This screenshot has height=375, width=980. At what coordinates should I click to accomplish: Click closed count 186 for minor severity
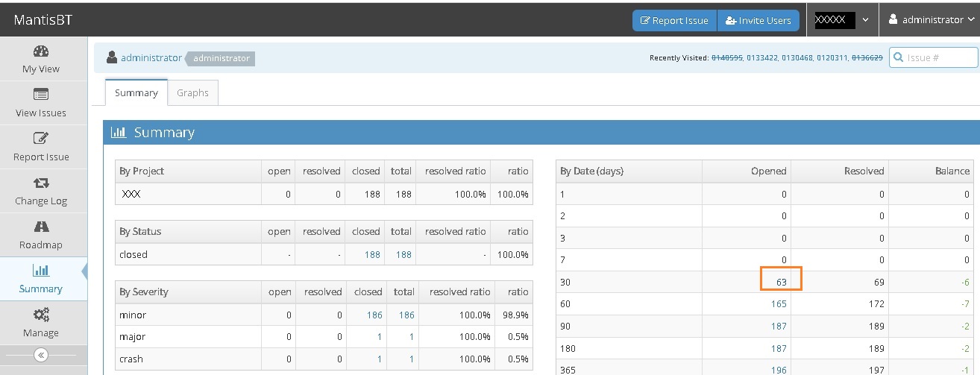(x=374, y=315)
